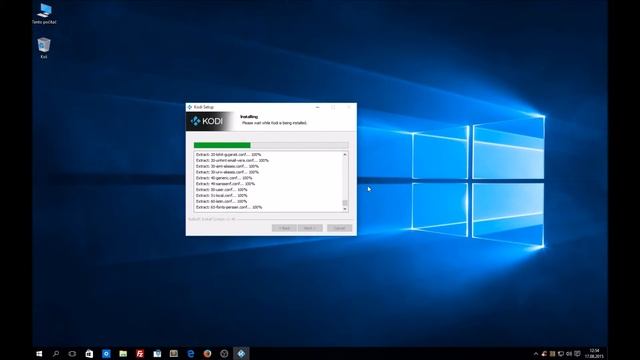
Task: Open the Windows Start menu
Action: (39, 353)
